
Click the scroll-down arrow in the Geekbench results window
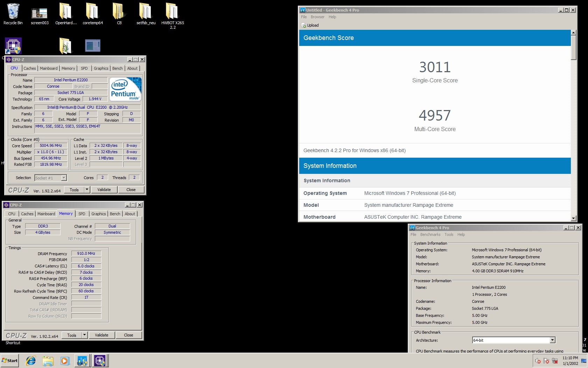573,218
